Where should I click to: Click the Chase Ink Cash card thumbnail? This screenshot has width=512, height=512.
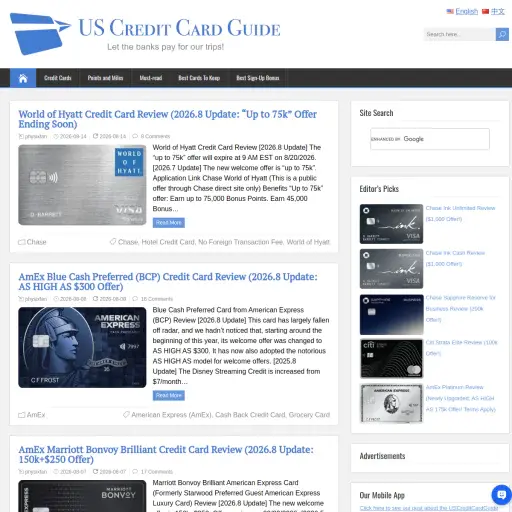pos(391,269)
